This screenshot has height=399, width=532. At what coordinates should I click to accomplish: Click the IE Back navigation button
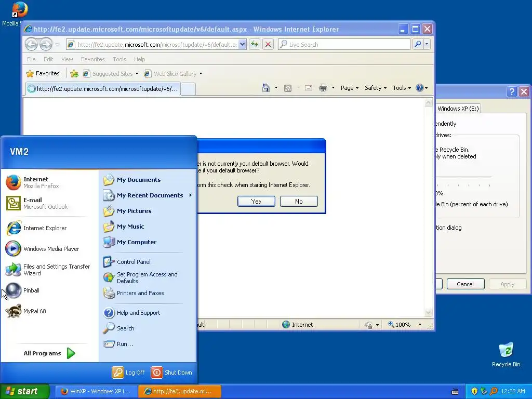point(32,44)
